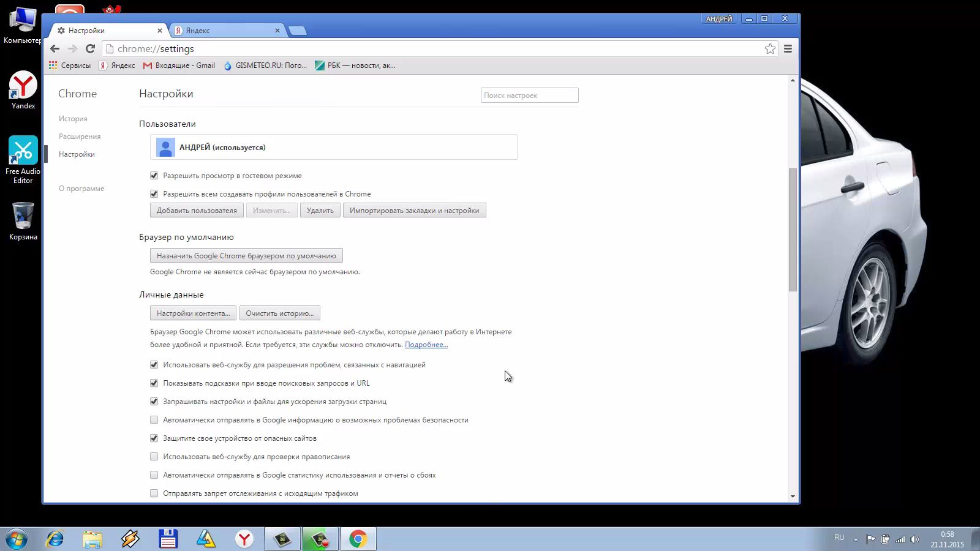Viewport: 980px width, 551px height.
Task: Open the Подробнее link about web services
Action: coord(425,344)
